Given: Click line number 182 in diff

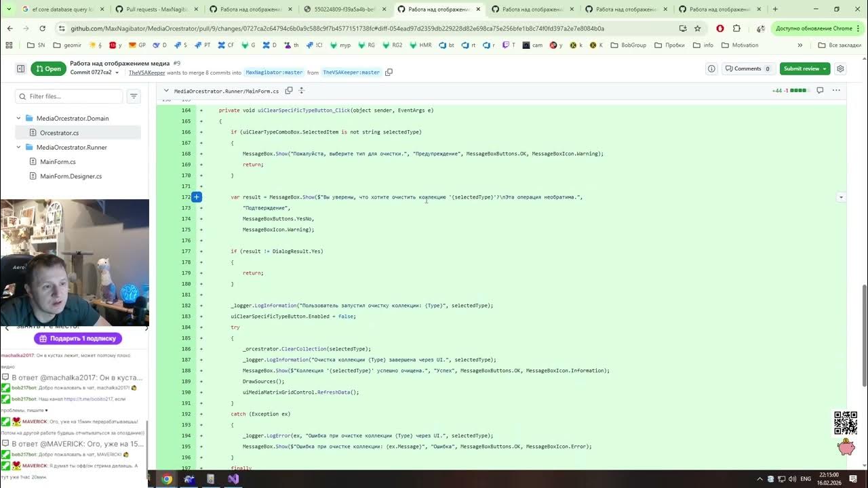Looking at the screenshot, I should click(x=186, y=306).
